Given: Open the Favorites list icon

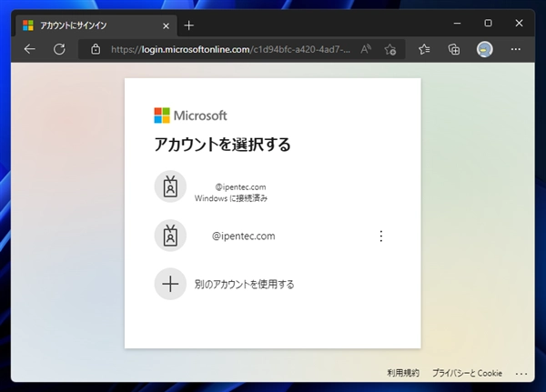Looking at the screenshot, I should point(424,49).
